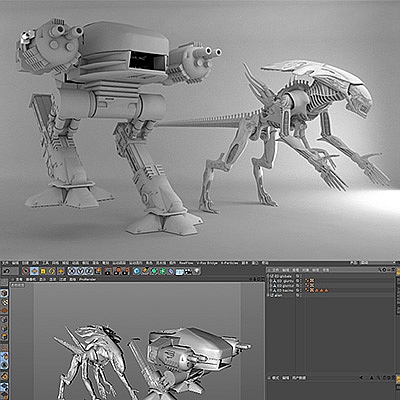This screenshot has height=400, width=400.
Task: Open the X-Particles menu
Action: (230, 263)
